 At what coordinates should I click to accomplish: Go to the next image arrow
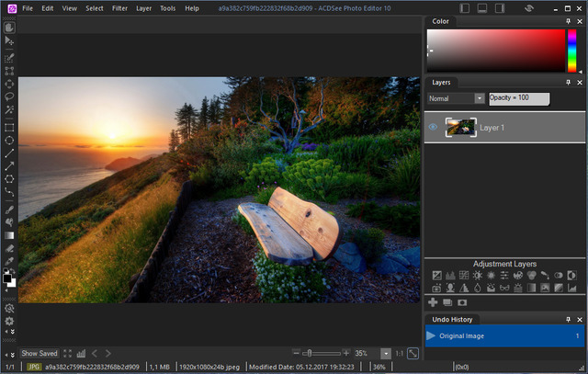point(108,354)
